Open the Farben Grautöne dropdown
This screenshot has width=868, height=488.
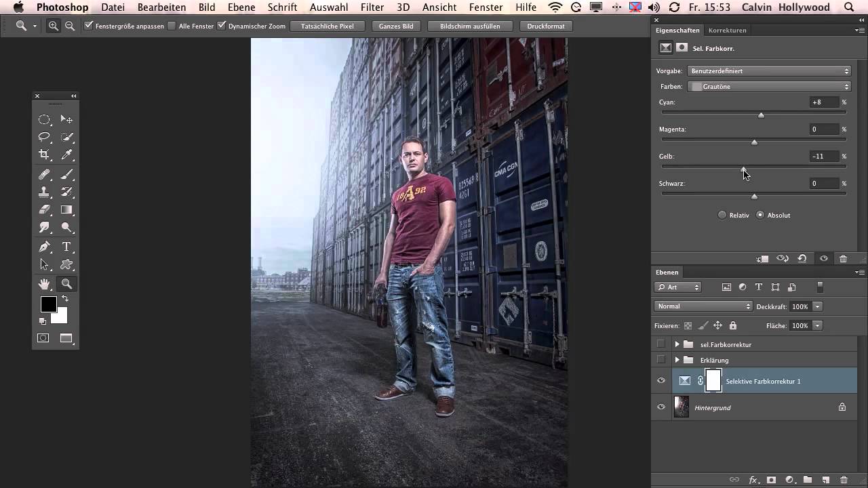(x=769, y=87)
